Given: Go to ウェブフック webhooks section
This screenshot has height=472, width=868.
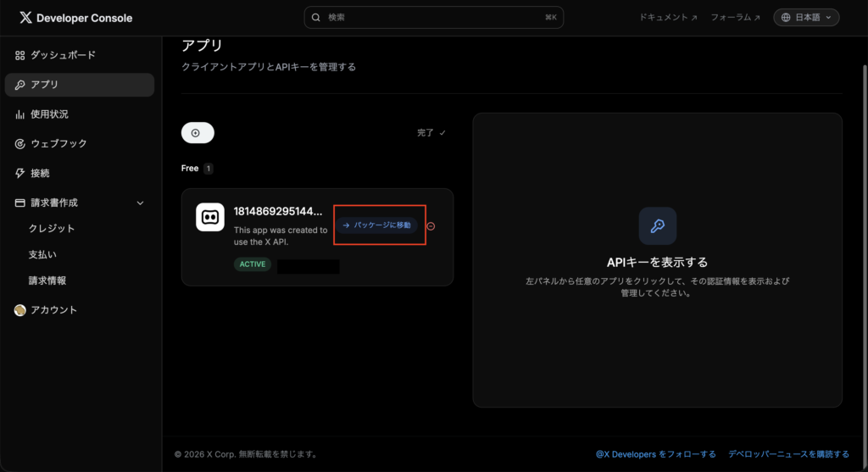Looking at the screenshot, I should point(58,144).
